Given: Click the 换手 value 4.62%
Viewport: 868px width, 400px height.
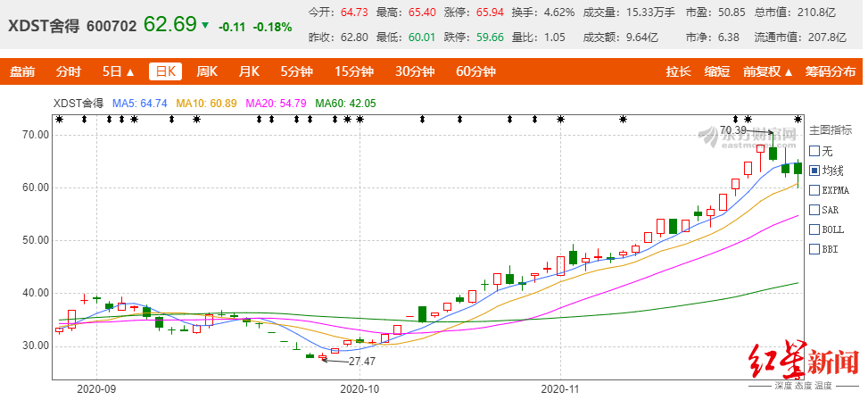Looking at the screenshot, I should tap(558, 12).
